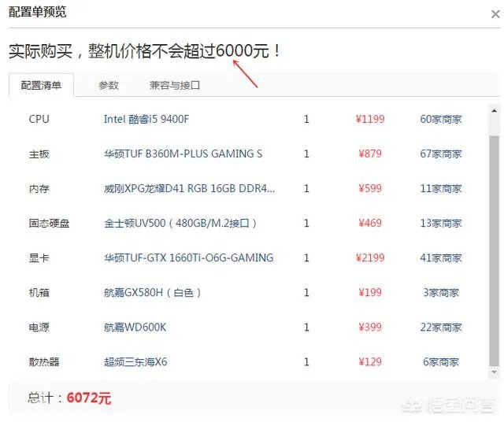This screenshot has height=422, width=504.
Task: Open the Intel 酷睿i5 9400F link
Action: point(146,119)
